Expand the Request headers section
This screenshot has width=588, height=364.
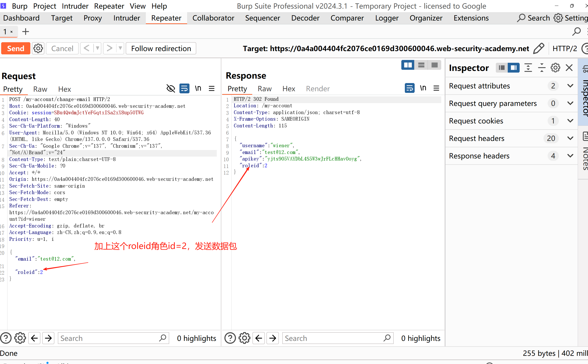pos(570,138)
